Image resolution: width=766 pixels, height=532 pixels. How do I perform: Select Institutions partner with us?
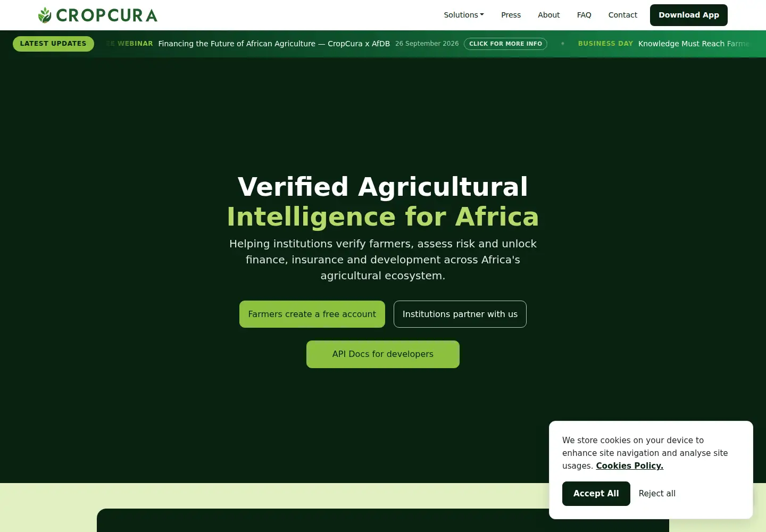pyautogui.click(x=460, y=314)
